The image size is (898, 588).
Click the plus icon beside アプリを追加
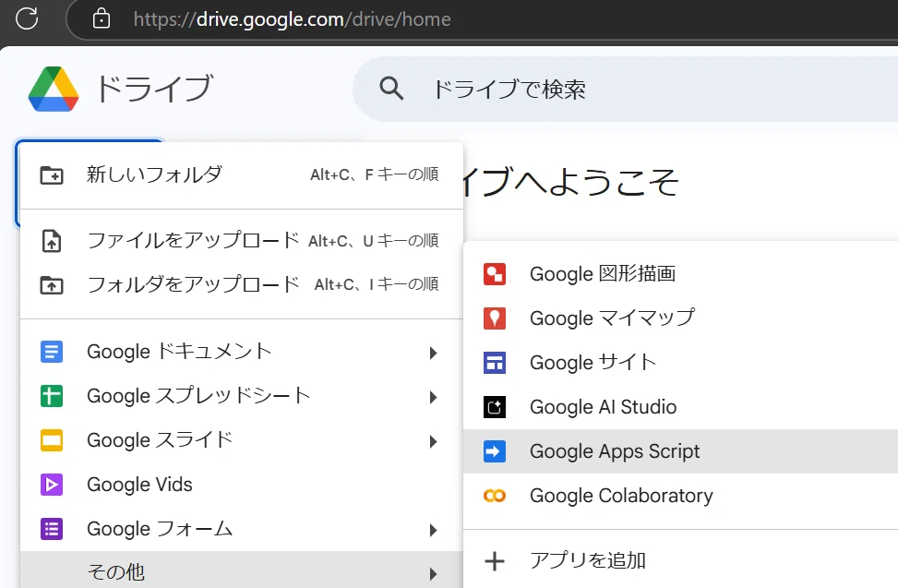[x=495, y=560]
